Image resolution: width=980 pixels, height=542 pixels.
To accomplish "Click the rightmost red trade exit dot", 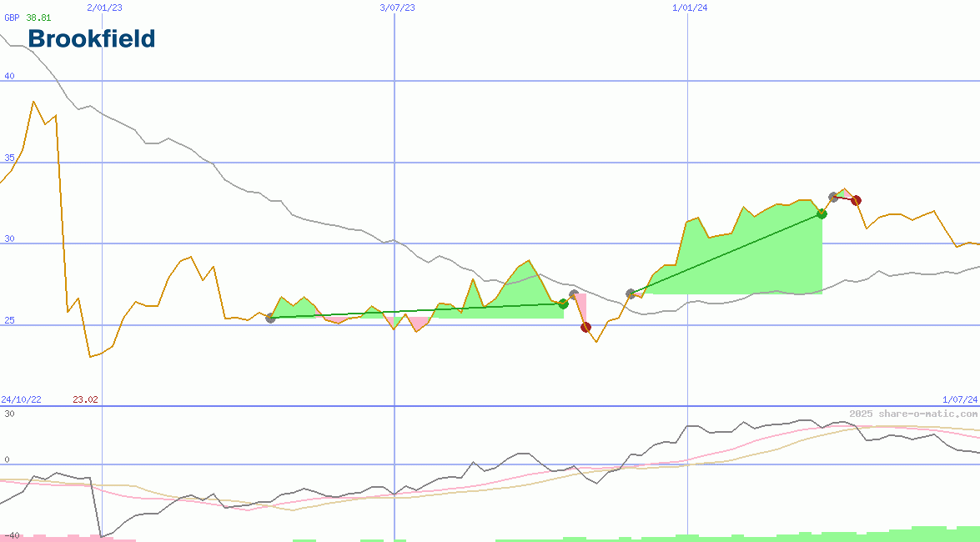I will [856, 200].
